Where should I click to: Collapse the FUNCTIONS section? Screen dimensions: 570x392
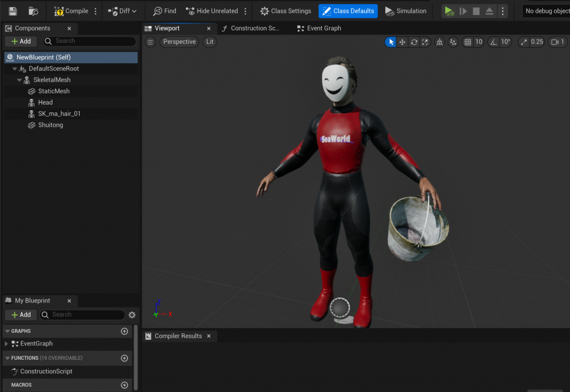7,358
